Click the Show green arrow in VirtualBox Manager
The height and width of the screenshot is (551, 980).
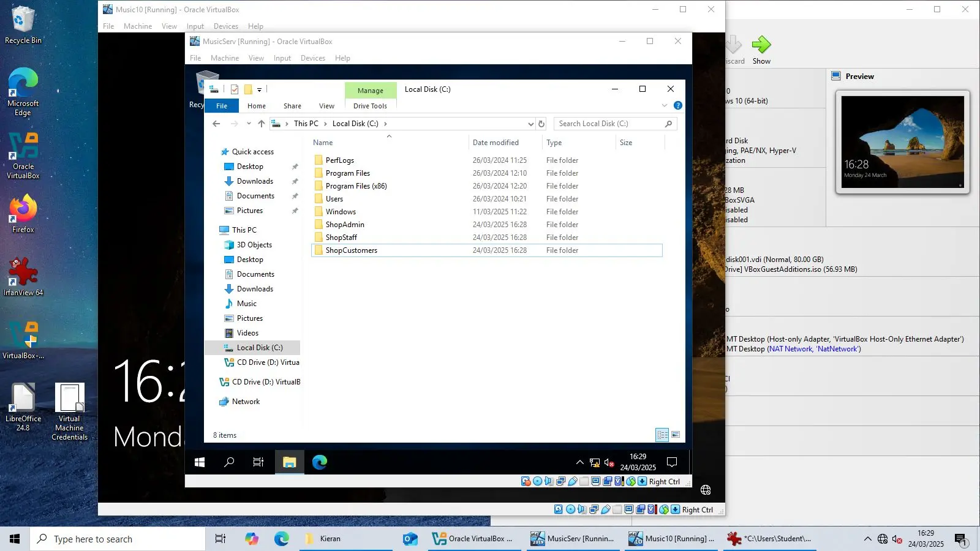click(x=761, y=45)
